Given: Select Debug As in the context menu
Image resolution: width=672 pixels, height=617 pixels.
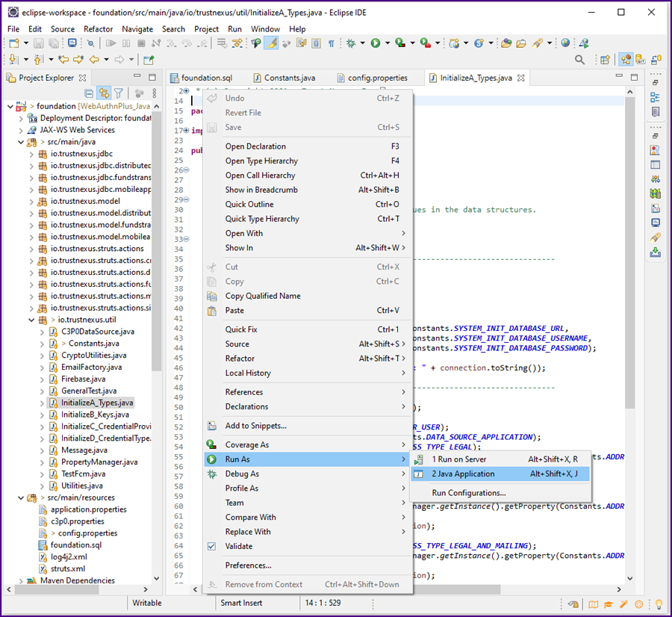Looking at the screenshot, I should [307, 474].
